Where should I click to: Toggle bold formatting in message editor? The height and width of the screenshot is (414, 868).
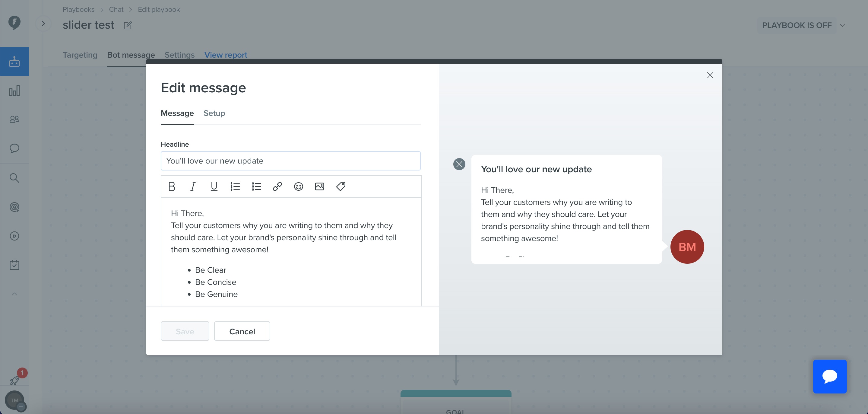(172, 186)
